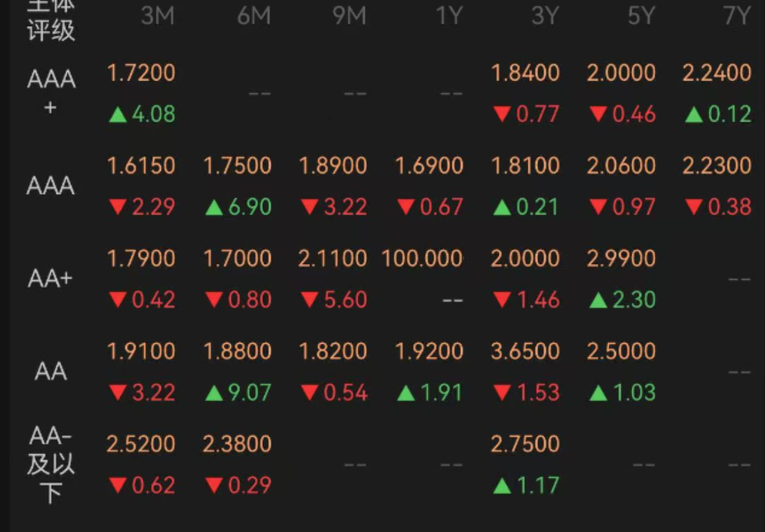The width and height of the screenshot is (765, 532).
Task: Select green up triangle beside 9.07
Action: 214,393
